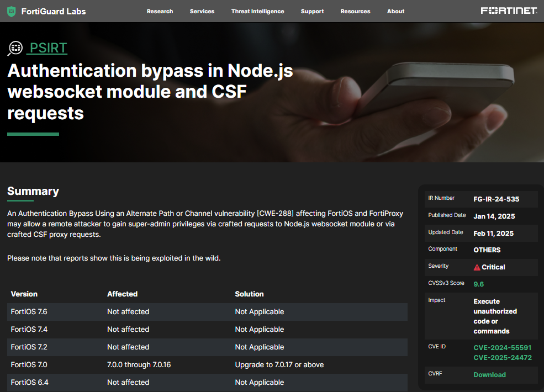Open the Support menu
This screenshot has width=544, height=392.
312,12
